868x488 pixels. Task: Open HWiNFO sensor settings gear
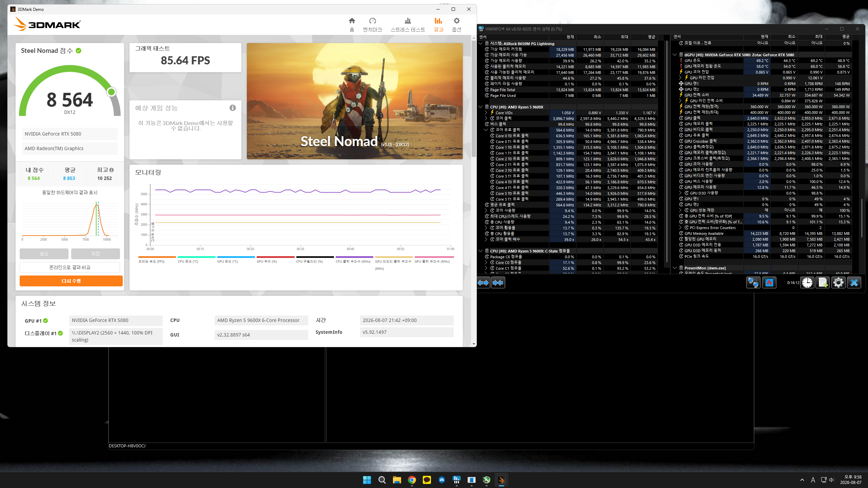pyautogui.click(x=839, y=283)
